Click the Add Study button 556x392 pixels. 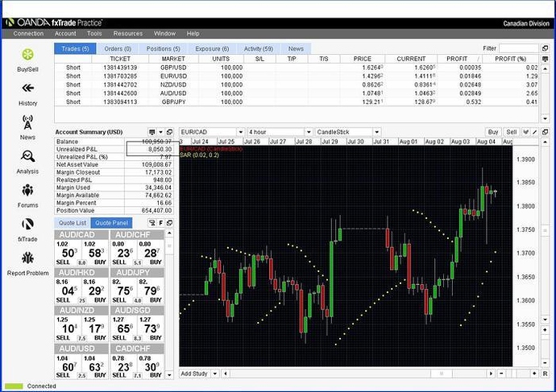coord(194,373)
